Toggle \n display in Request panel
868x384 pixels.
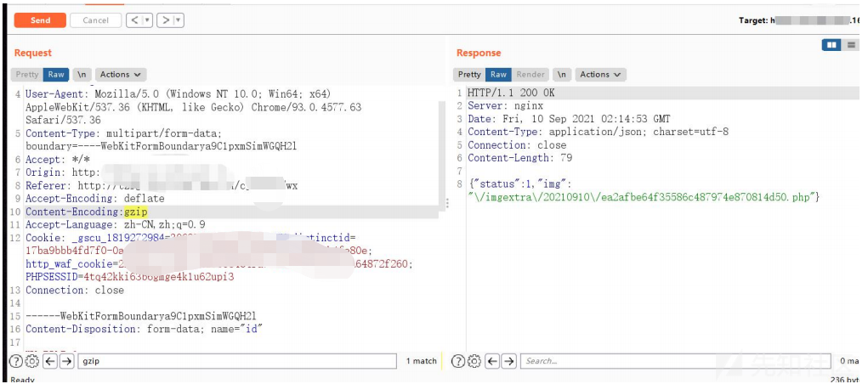pos(82,75)
